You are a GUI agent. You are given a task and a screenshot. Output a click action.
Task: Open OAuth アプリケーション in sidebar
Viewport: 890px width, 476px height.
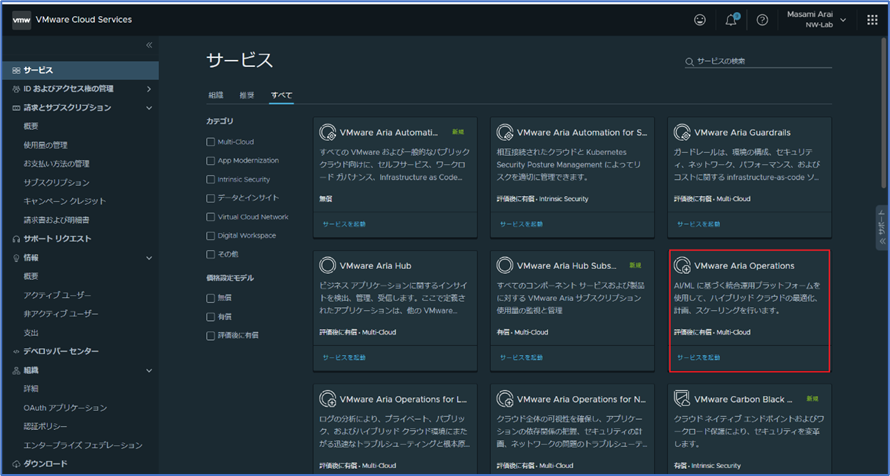point(65,408)
